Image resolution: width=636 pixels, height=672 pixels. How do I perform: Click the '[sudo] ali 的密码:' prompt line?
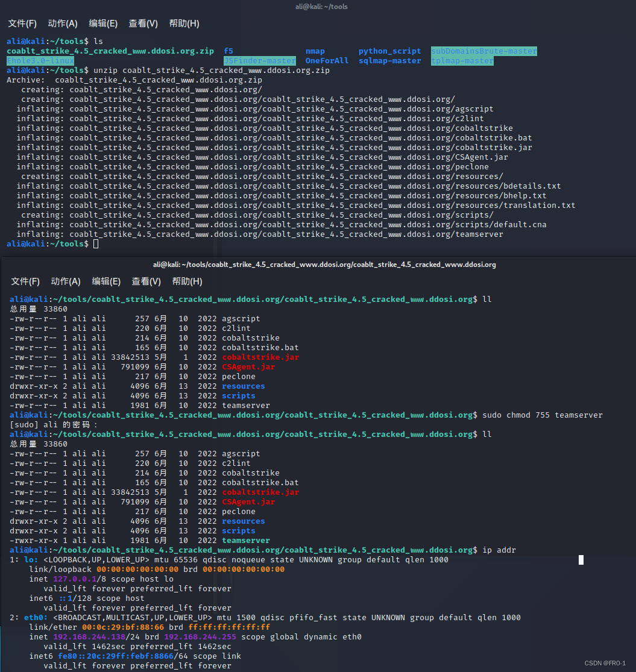(x=54, y=425)
